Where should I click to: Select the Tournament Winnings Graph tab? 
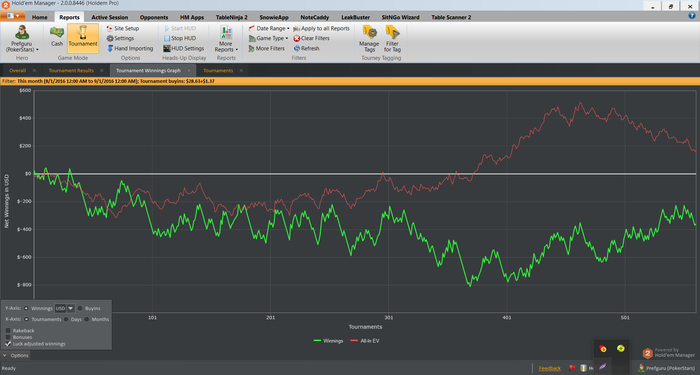[x=148, y=71]
